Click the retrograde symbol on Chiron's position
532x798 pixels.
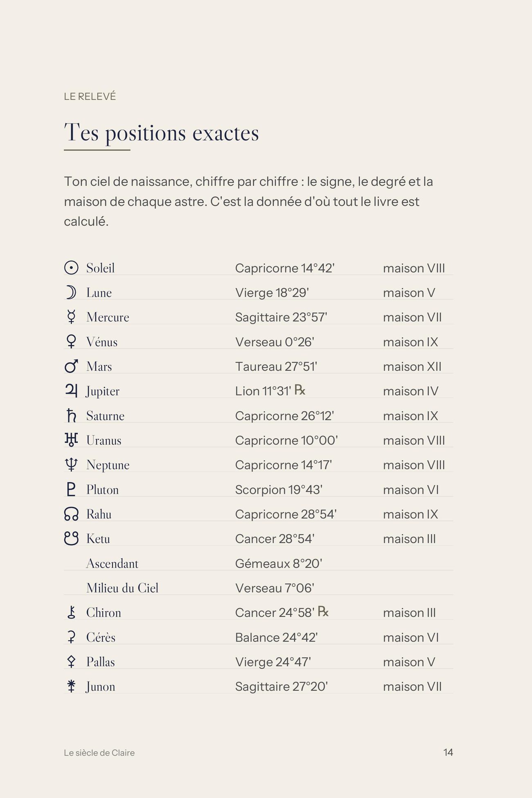[323, 611]
